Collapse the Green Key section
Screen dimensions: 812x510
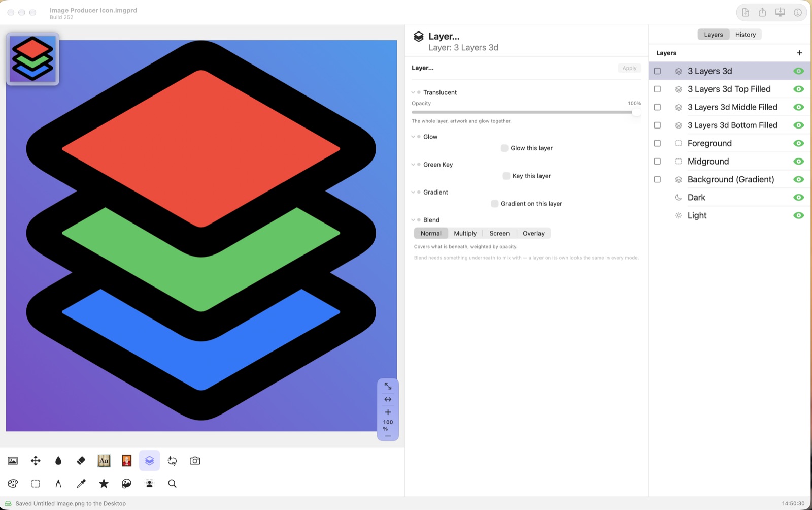point(413,165)
